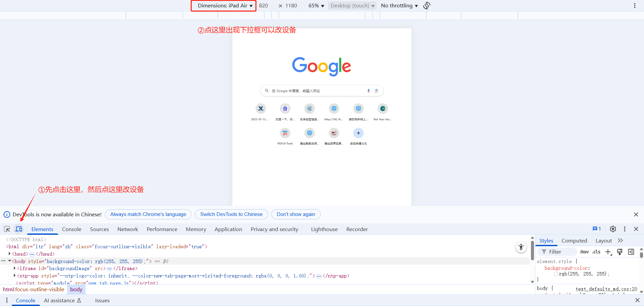Open DevTools settings gear
Image resolution: width=644 pixels, height=306 pixels.
(x=613, y=229)
